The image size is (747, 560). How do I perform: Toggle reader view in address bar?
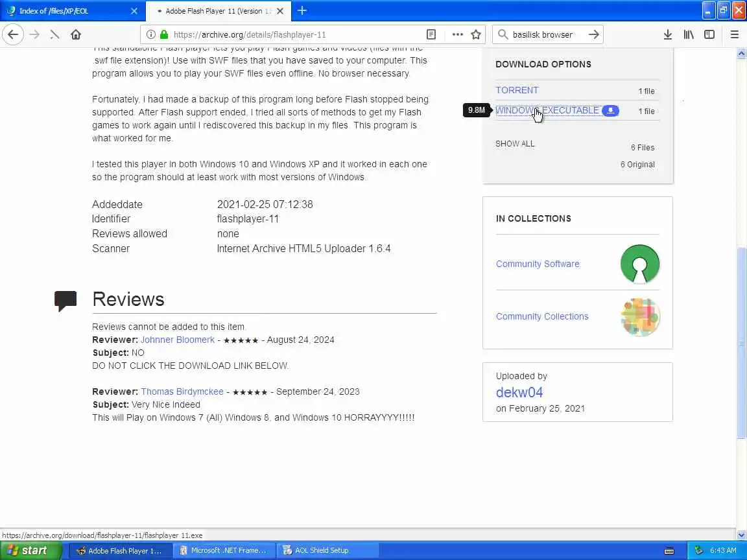pos(431,34)
